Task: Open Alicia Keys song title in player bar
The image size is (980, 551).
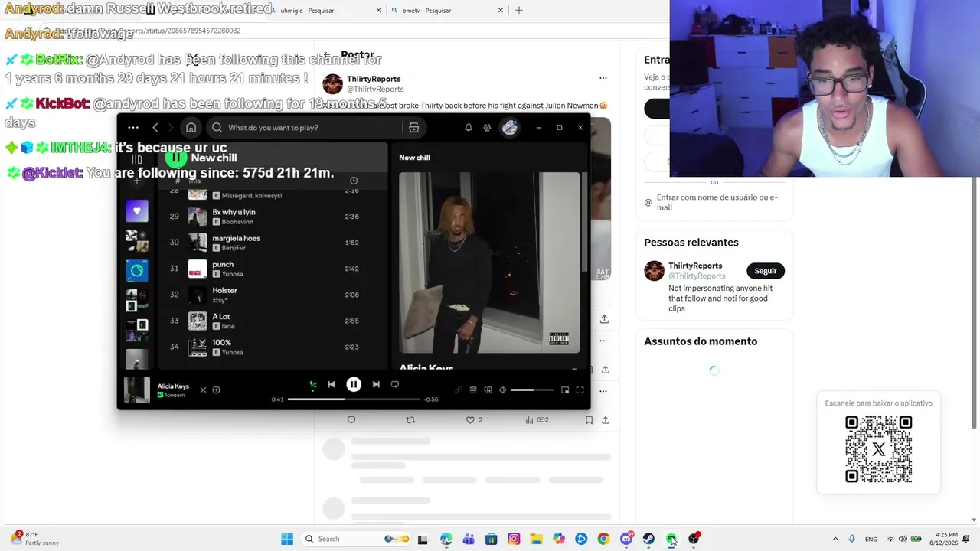Action: tap(173, 386)
